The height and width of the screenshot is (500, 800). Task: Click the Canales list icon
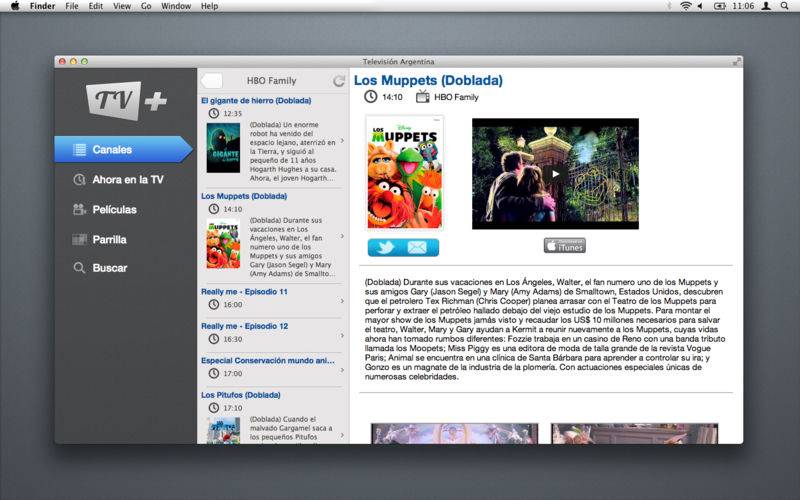(80, 149)
